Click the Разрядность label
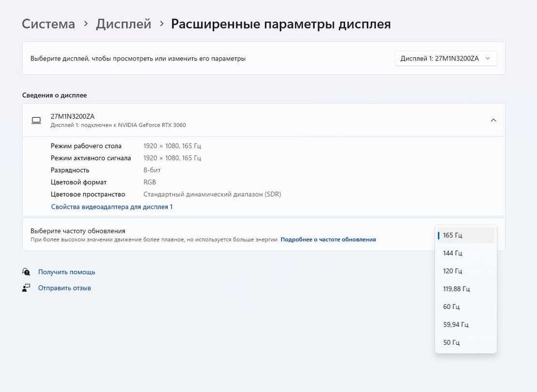537x392 pixels. [70, 170]
